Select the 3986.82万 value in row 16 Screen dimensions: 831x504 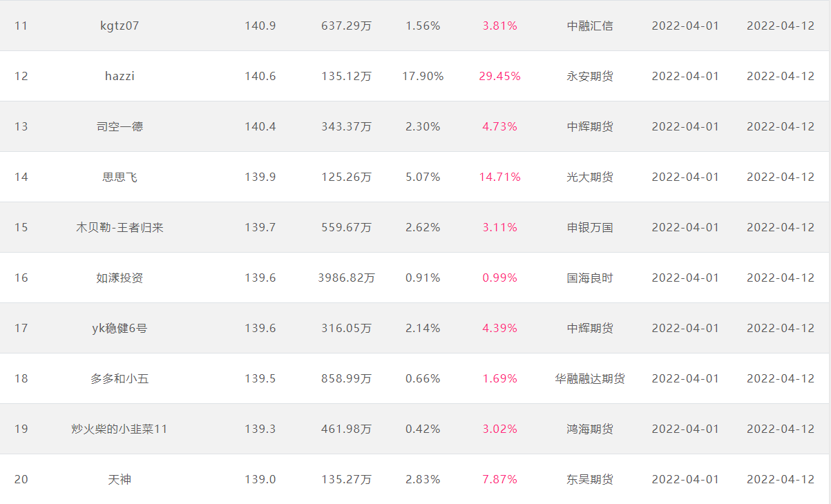click(x=346, y=278)
